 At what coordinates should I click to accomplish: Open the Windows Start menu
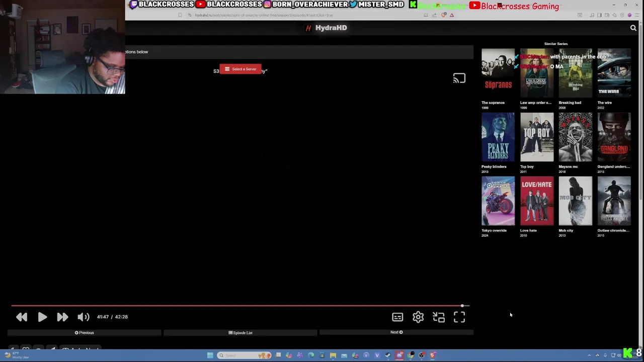(x=210, y=355)
